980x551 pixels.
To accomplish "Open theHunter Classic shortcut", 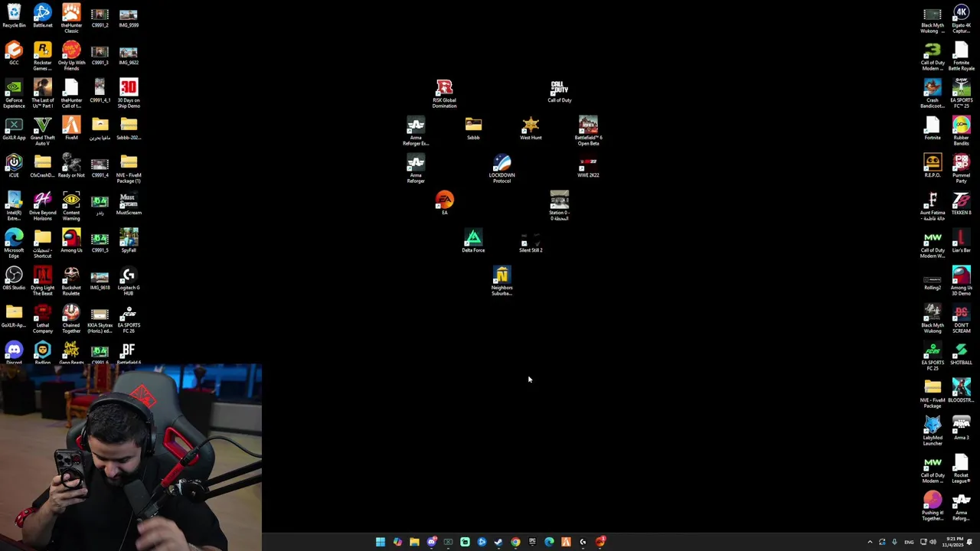I will tap(71, 18).
